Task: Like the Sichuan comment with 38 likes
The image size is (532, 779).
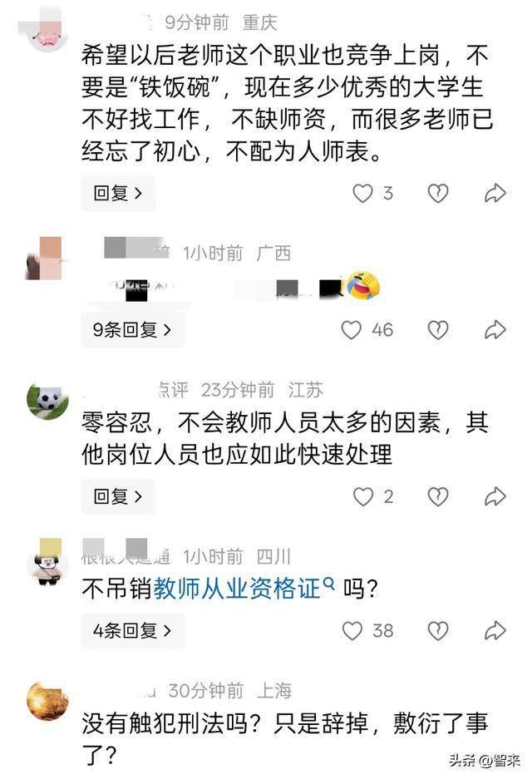Action: (352, 631)
